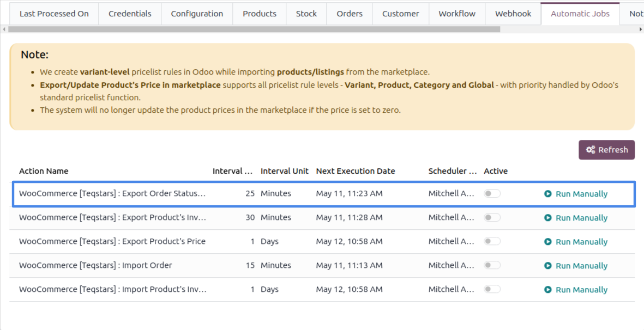The image size is (644, 330).
Task: Click 'May 11, 11:13 AM' execution date
Action: pyautogui.click(x=349, y=265)
